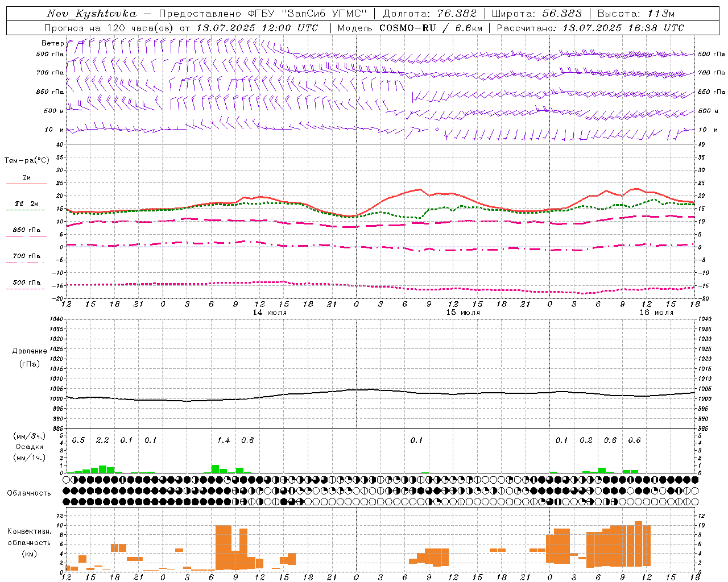Click the 'Td 2м' dew point legend entry
Screen dimensions: 728x582
26,203
